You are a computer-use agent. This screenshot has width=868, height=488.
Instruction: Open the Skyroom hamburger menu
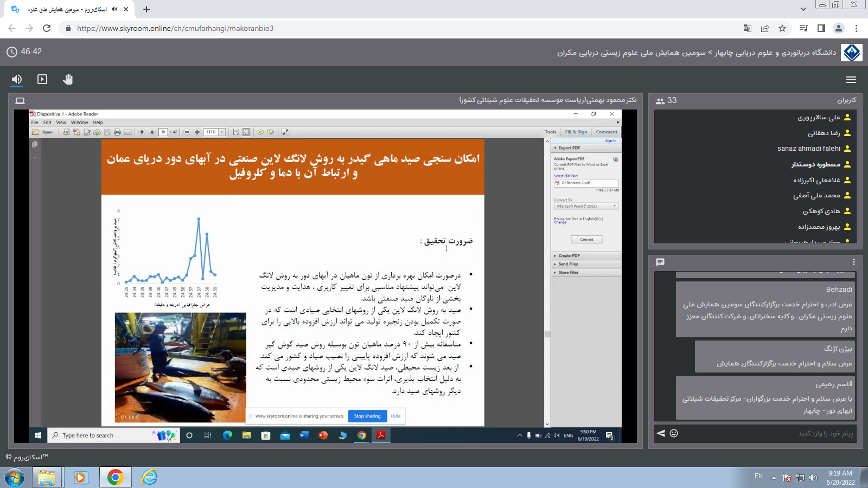point(851,80)
